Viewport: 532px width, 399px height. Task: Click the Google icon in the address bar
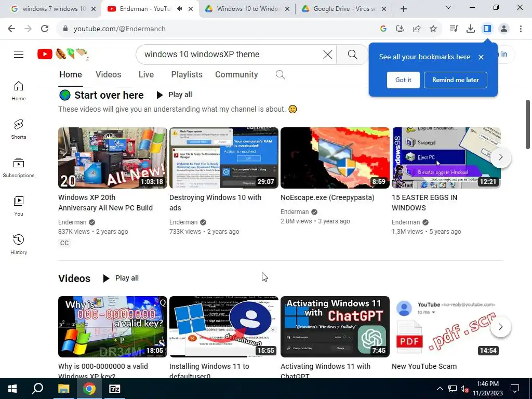383,29
